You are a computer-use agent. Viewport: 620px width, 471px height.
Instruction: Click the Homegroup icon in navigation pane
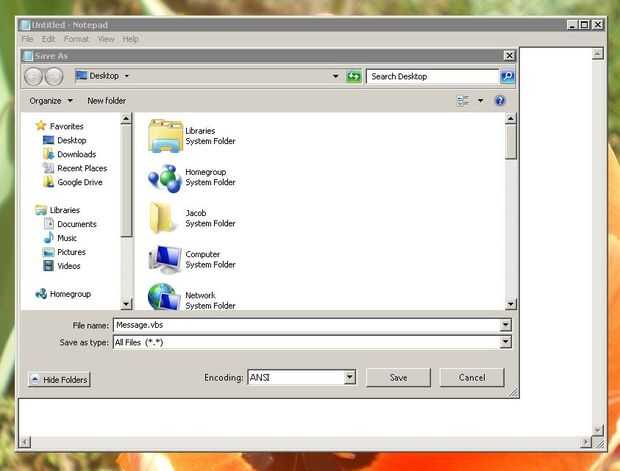(41, 294)
